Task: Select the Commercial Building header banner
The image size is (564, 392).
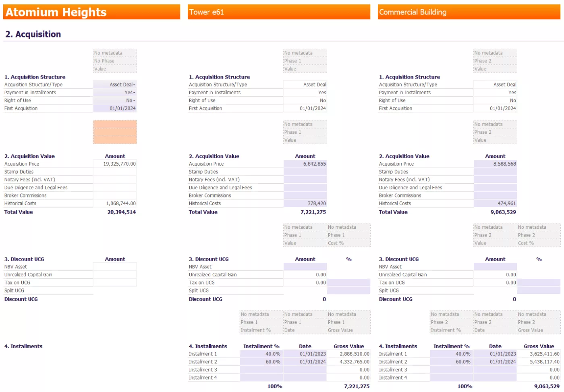Action: point(469,12)
